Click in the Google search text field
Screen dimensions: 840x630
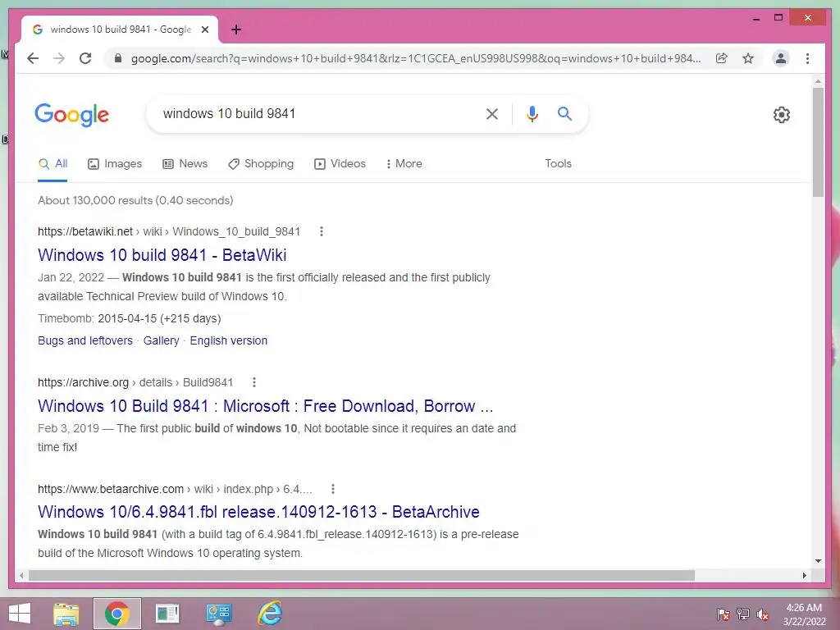point(316,113)
